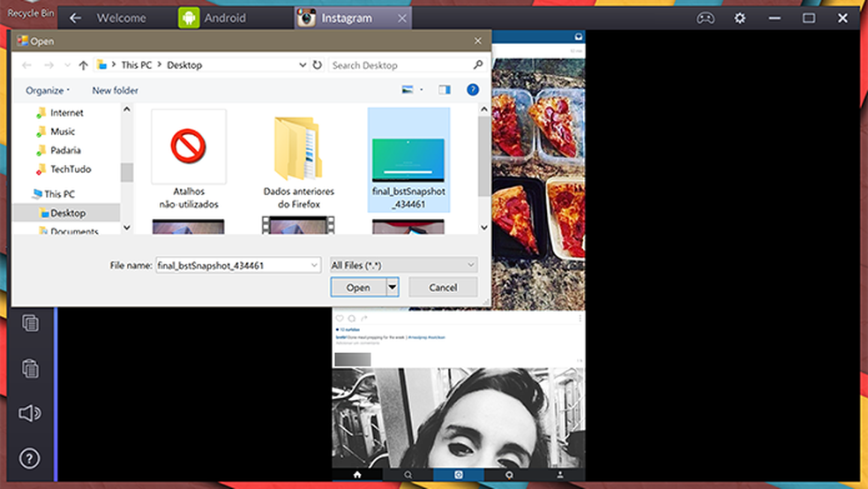The image size is (868, 489).
Task: Toggle the preview pane icon
Action: tap(445, 90)
